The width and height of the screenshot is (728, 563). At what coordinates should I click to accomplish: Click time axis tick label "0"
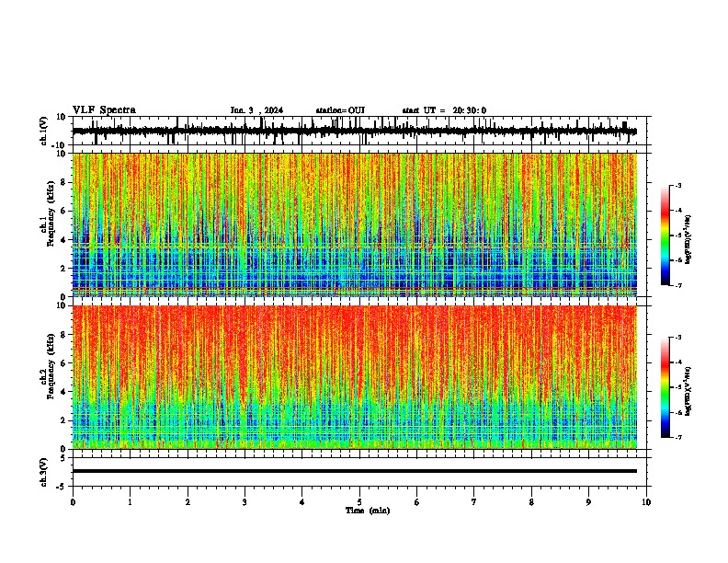pos(73,502)
